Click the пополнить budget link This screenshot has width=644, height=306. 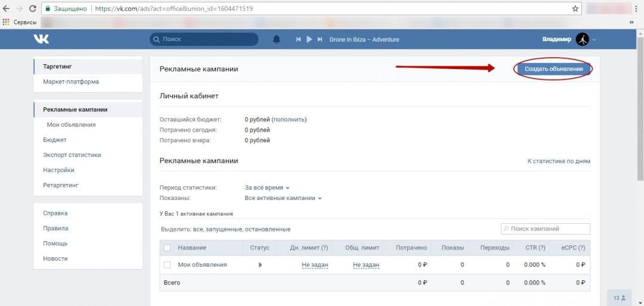[289, 119]
